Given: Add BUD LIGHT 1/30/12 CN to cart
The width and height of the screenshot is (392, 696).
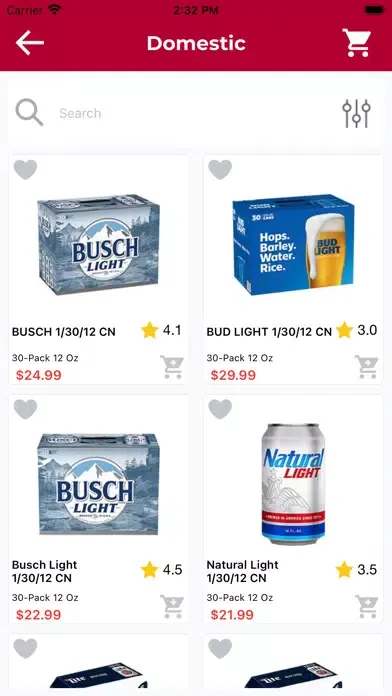Looking at the screenshot, I should [367, 367].
